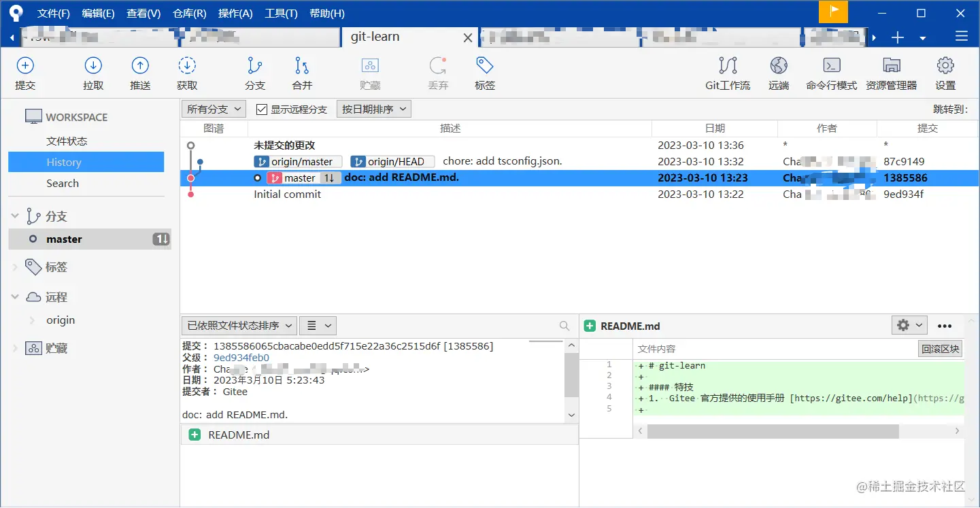Click the 日期 column header
The width and height of the screenshot is (980, 508).
pyautogui.click(x=715, y=129)
